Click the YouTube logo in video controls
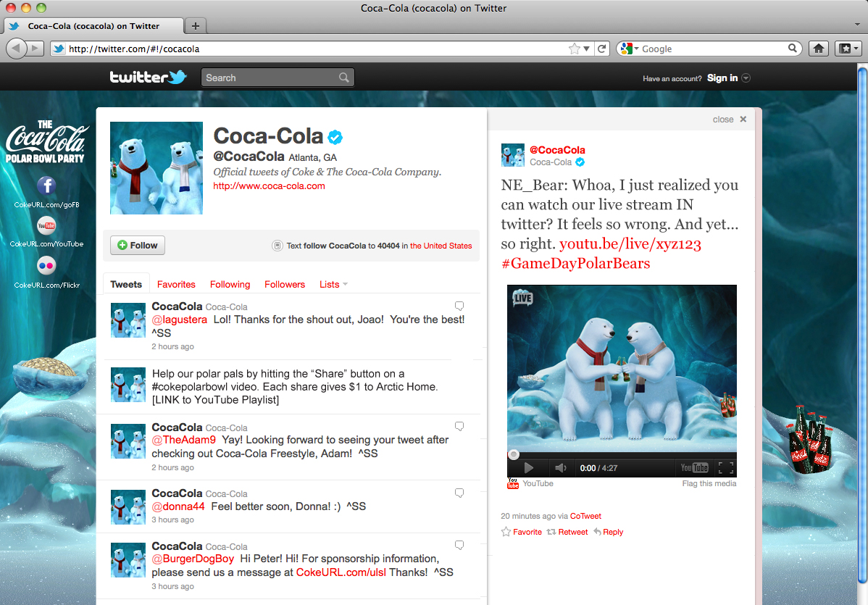 coord(695,468)
